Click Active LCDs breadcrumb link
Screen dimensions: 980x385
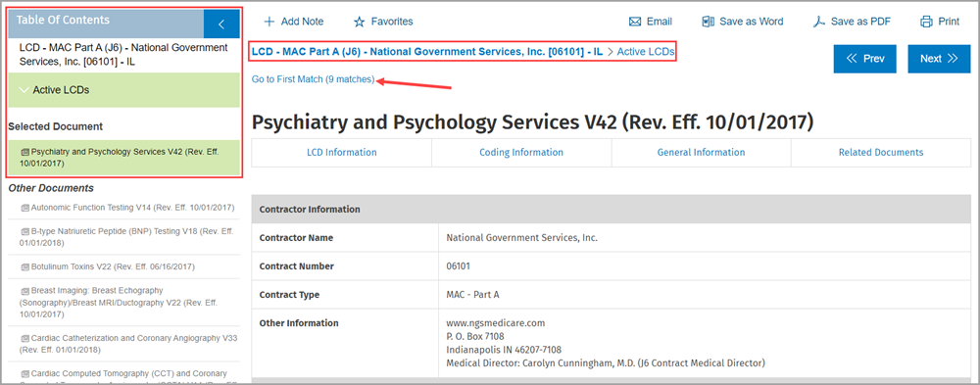tap(646, 53)
